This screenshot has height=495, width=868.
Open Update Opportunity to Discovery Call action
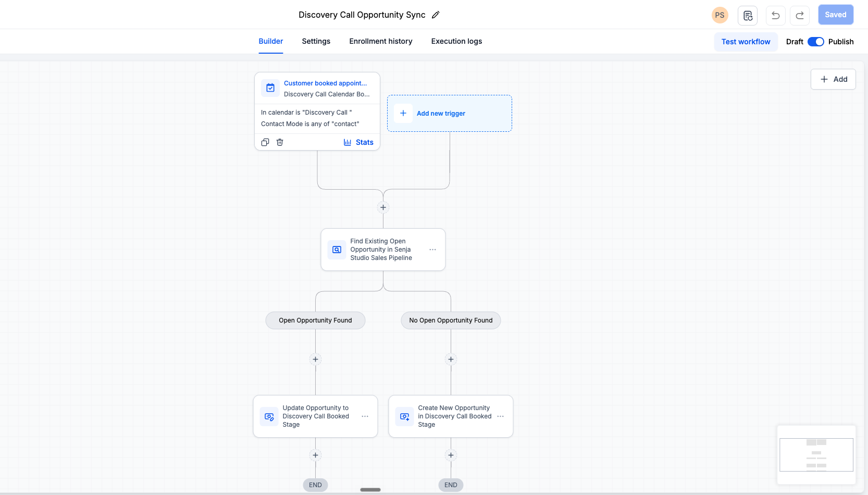point(315,416)
